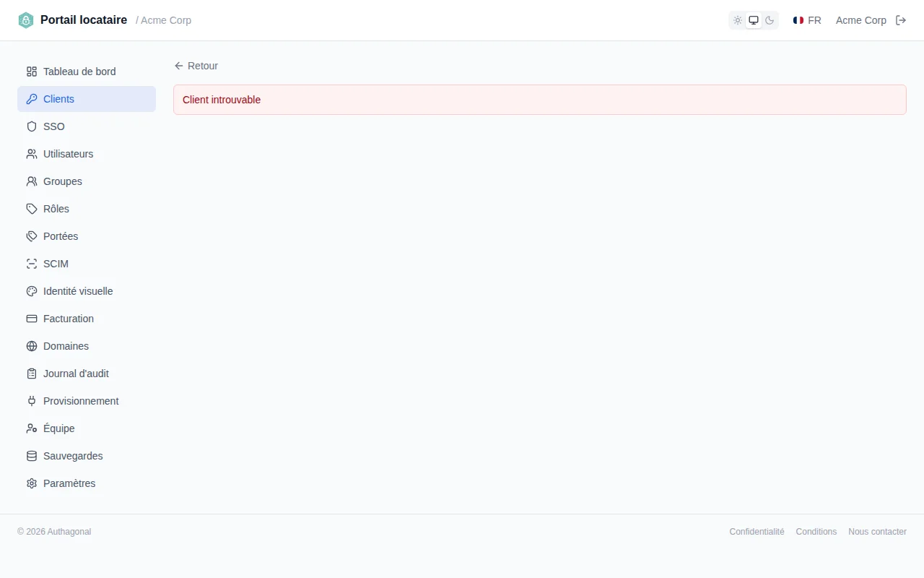Click the / Acme Corp breadcrumb
The height and width of the screenshot is (578, 924).
[164, 20]
